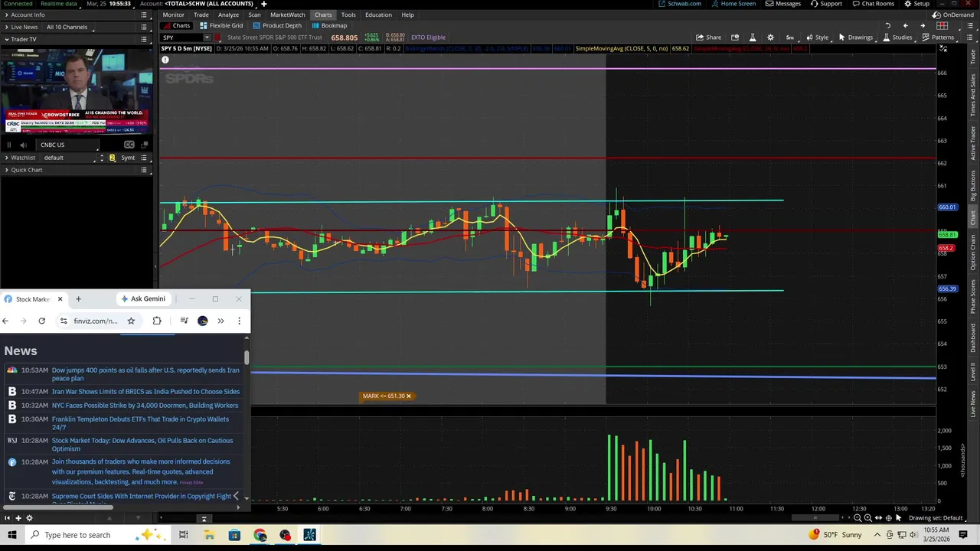
Task: Open the Quick Chart gadget menu icon
Action: pyautogui.click(x=143, y=170)
